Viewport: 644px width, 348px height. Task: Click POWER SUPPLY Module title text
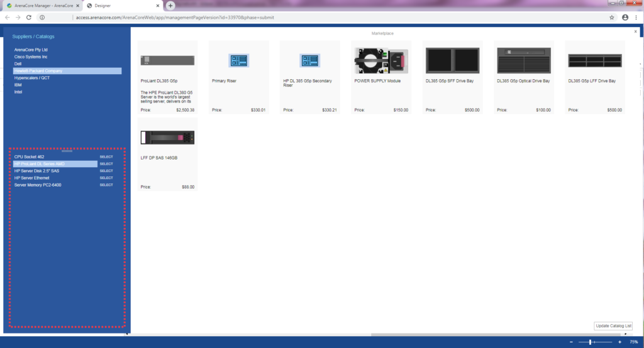(x=377, y=81)
